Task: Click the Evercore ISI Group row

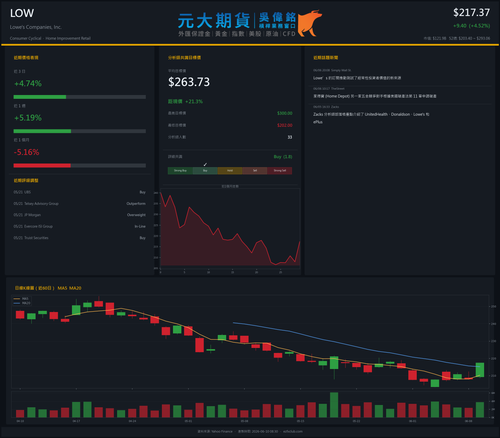Action: click(80, 226)
